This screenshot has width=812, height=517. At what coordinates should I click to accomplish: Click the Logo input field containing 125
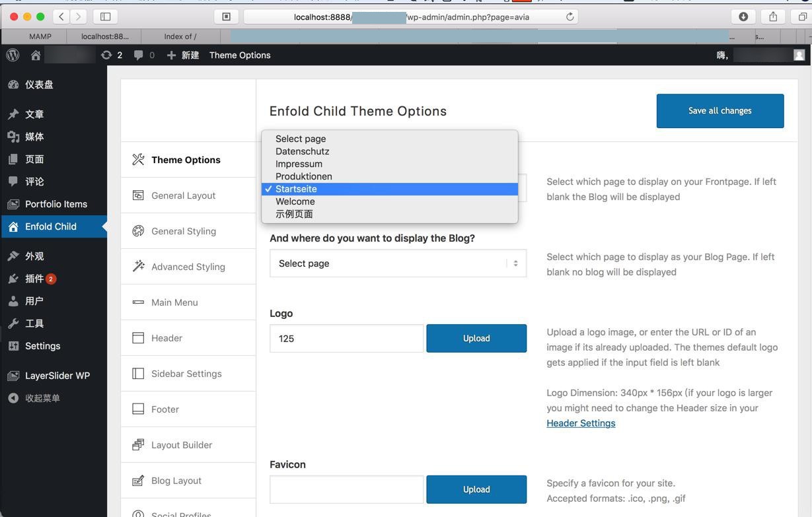click(346, 338)
